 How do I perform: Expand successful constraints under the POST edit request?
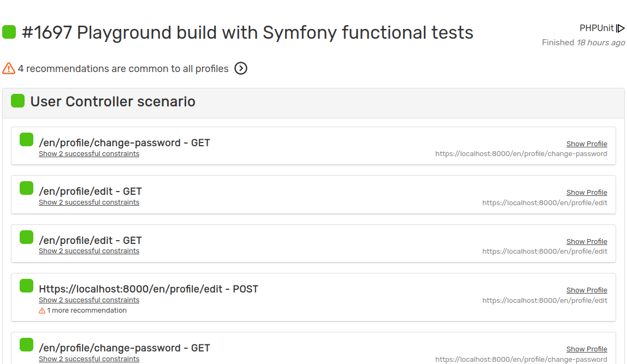point(89,300)
